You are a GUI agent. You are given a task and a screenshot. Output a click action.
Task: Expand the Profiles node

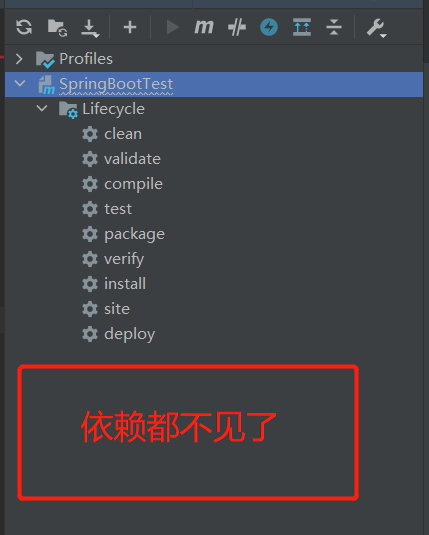(19, 59)
